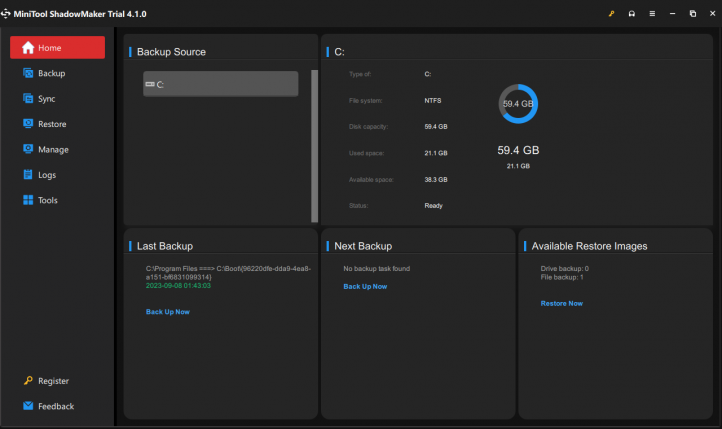Click the 'No backup task found' text
722x429 pixels.
377,268
